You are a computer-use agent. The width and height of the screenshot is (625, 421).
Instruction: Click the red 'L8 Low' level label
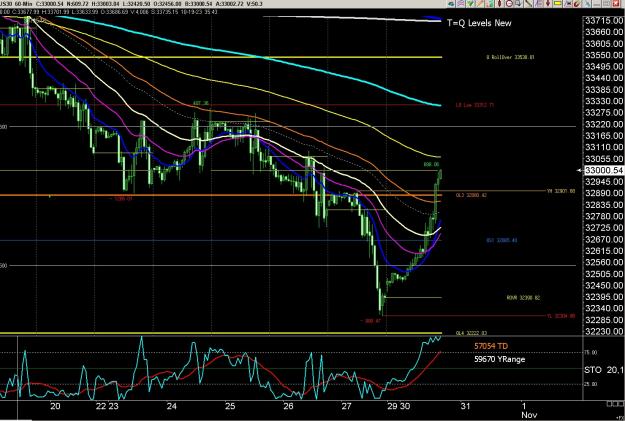point(475,105)
